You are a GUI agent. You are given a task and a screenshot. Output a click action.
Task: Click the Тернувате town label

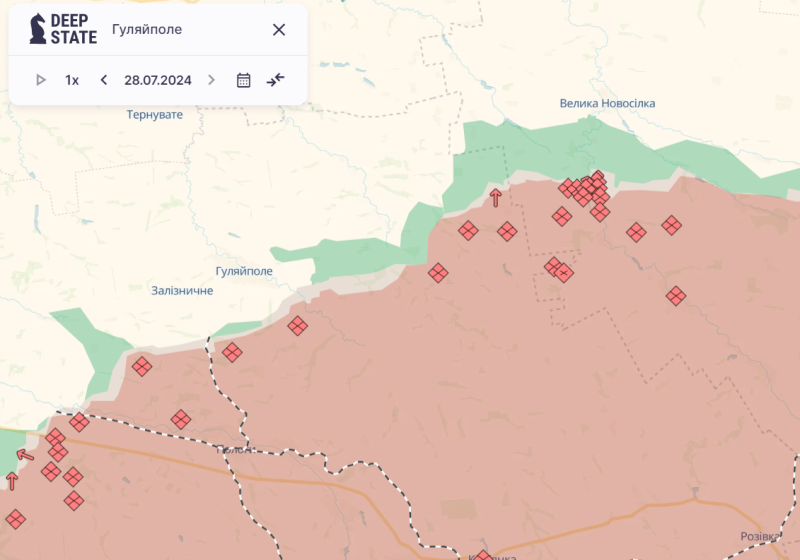(x=155, y=115)
